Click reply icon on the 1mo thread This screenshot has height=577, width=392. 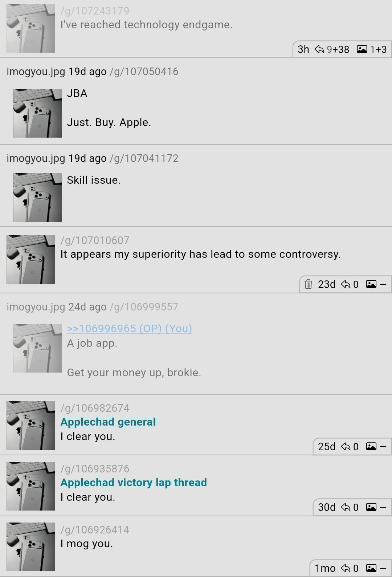point(346,568)
